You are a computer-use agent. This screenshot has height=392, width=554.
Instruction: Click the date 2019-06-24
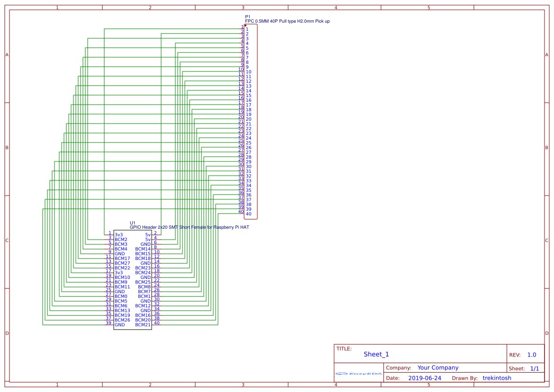tap(426, 378)
